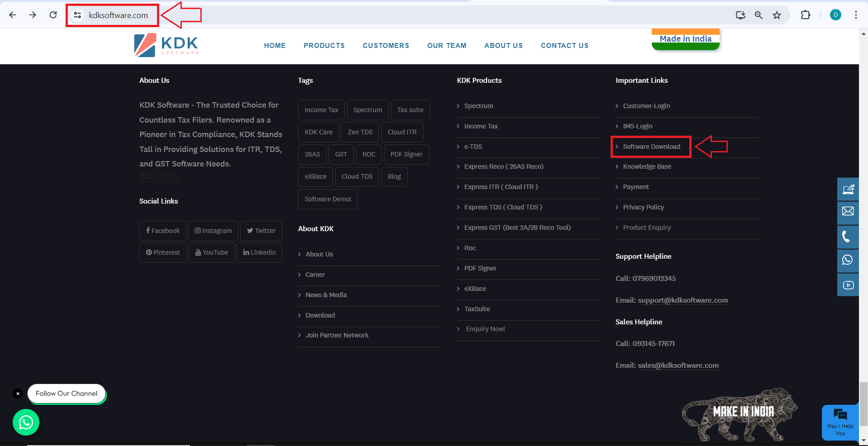Open the Product Enquiry link

(x=647, y=228)
